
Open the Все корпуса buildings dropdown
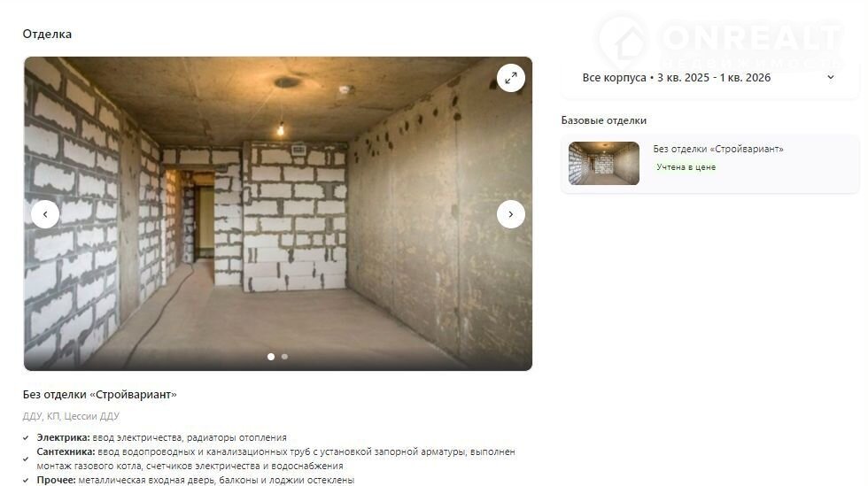709,78
